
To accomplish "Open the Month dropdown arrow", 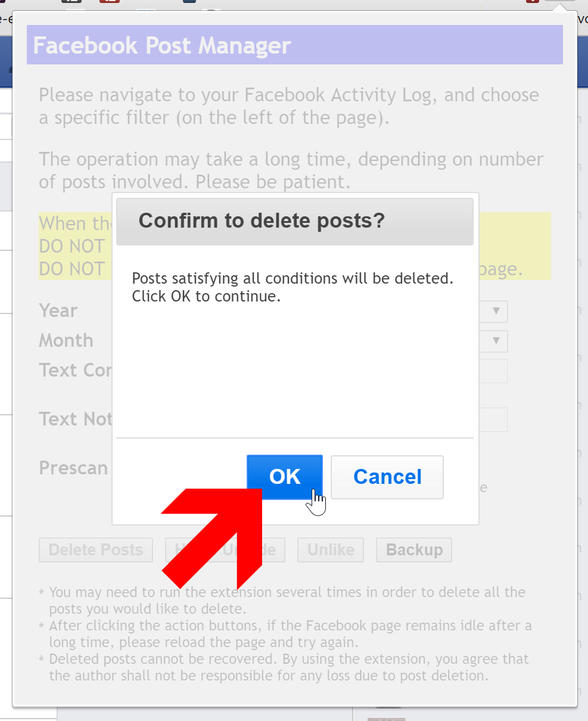I will [x=496, y=341].
